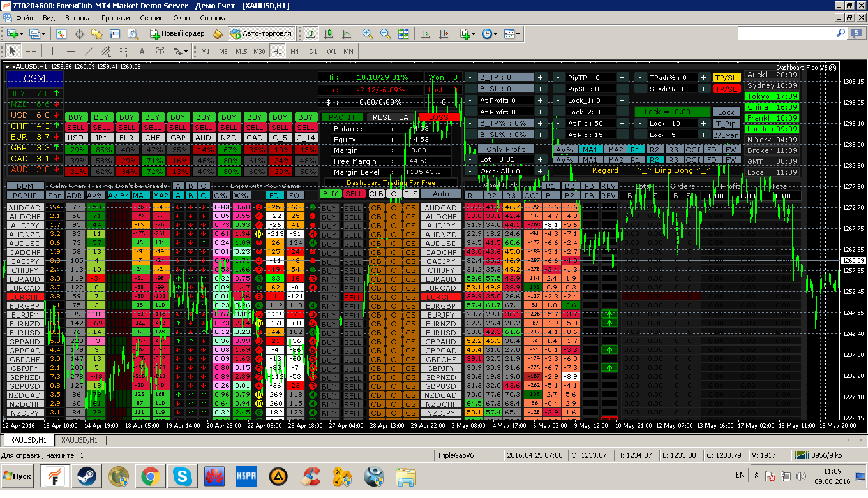The image size is (868, 498).
Task: Select the text label 'T' tool
Action: 160,51
